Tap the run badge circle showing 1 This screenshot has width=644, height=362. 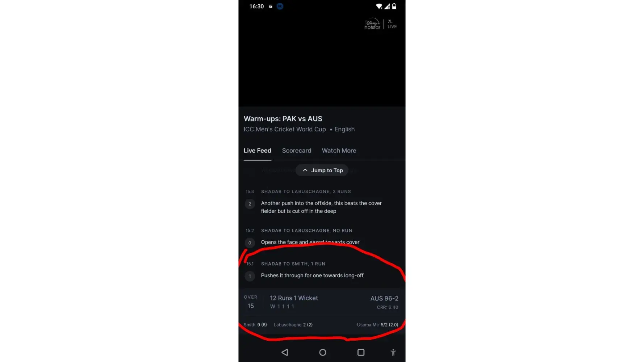coord(250,276)
